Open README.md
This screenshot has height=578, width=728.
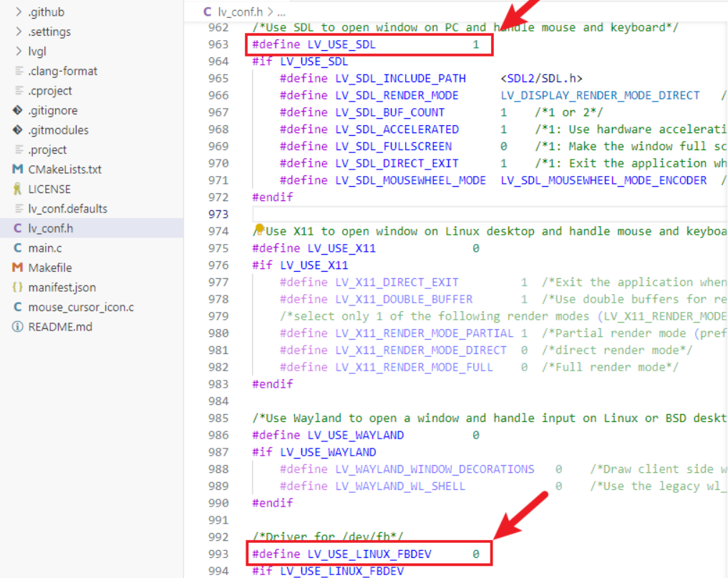[60, 327]
